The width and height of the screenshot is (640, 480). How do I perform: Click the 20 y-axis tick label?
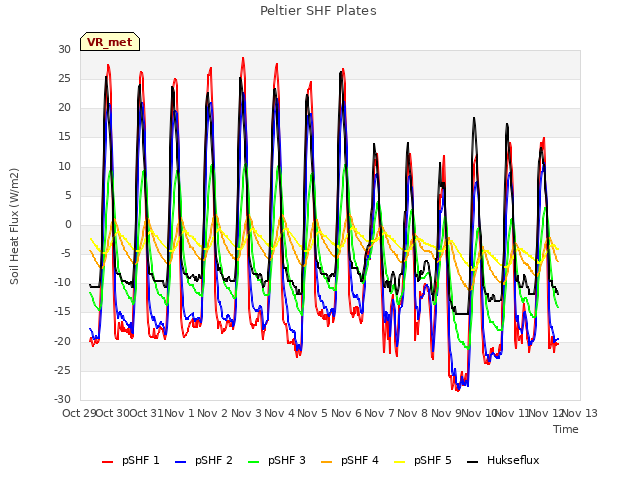point(64,108)
